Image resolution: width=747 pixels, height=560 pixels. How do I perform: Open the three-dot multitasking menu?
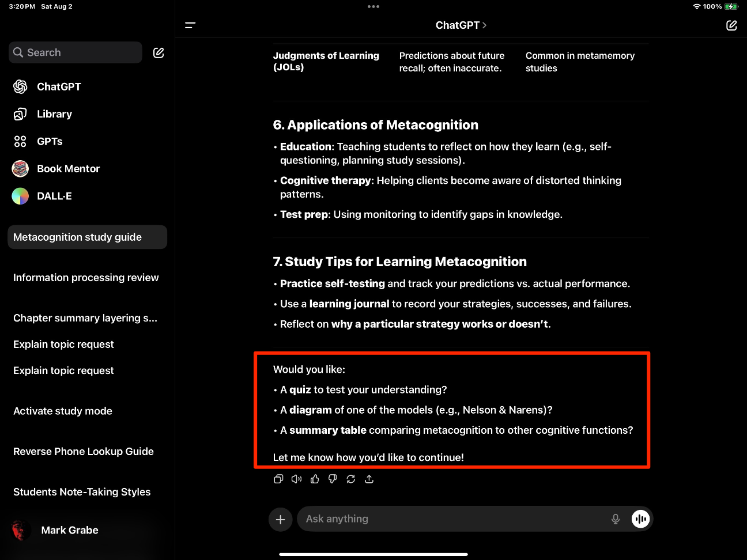click(373, 7)
